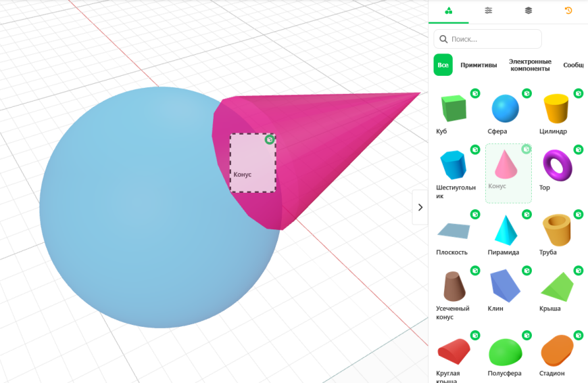588x383 pixels.
Task: Select the Цилиндр shape
Action: [x=556, y=112]
